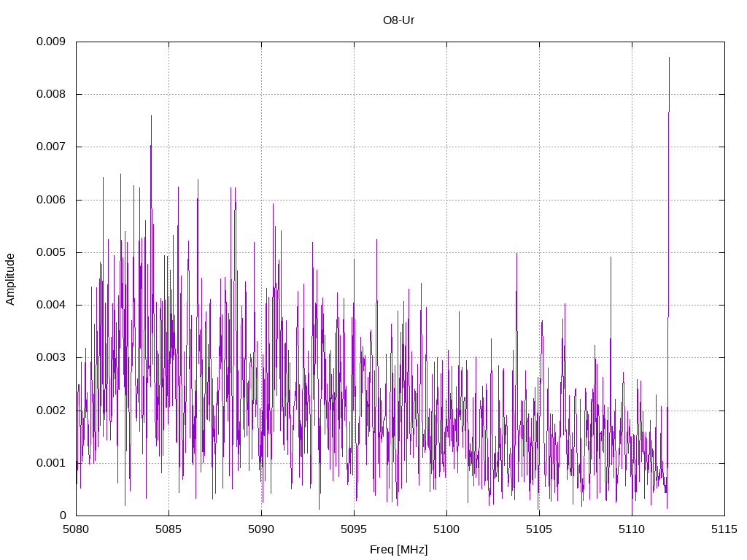Click the x-axis tick label 5080

(76, 529)
